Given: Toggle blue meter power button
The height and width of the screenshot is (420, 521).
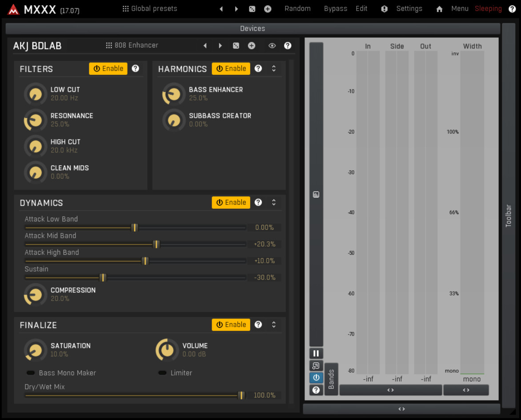Looking at the screenshot, I should (316, 378).
